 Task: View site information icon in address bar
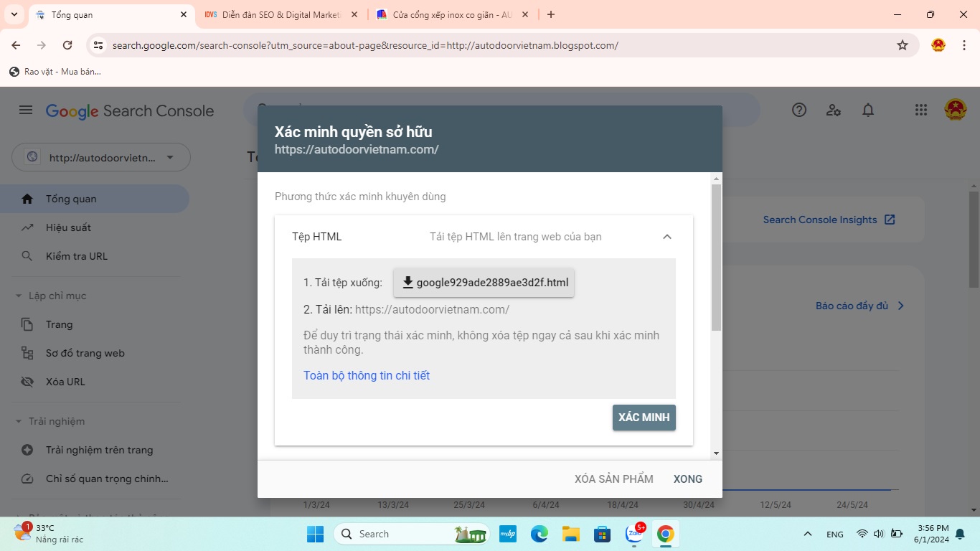point(99,45)
